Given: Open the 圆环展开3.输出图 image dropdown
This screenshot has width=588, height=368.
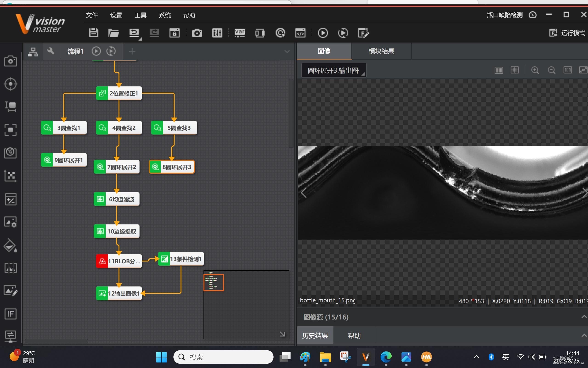Looking at the screenshot, I should click(334, 70).
